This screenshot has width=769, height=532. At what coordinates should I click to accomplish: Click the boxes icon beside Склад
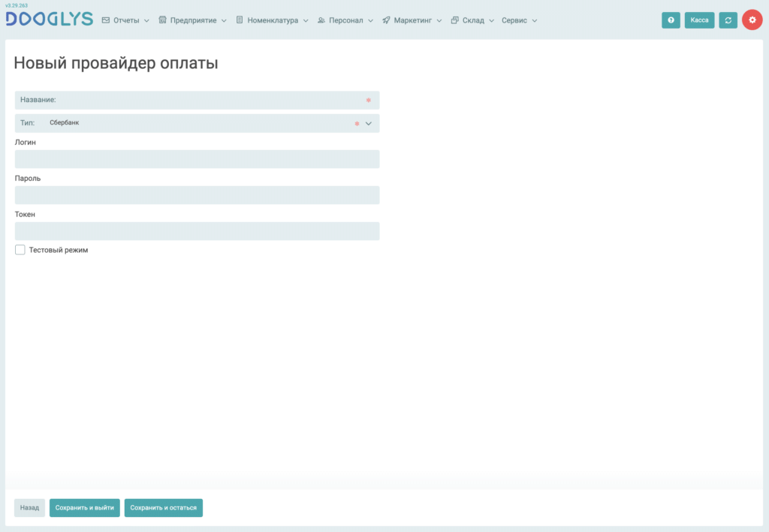pos(454,20)
